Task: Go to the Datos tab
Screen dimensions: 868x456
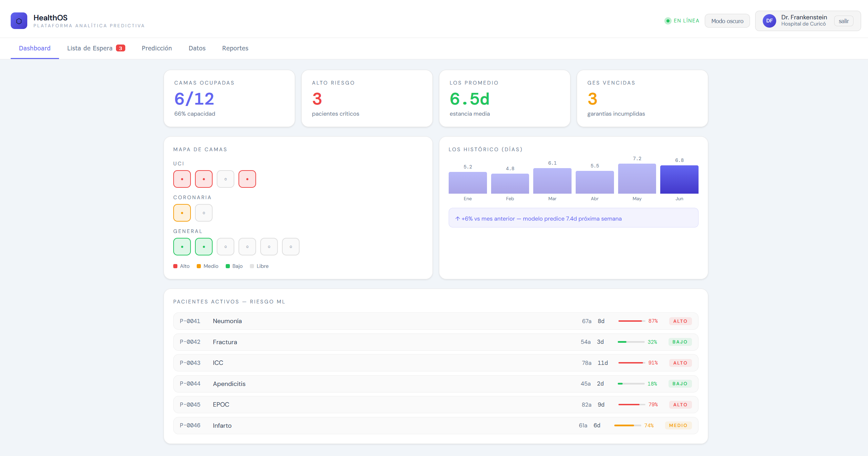Action: point(197,48)
